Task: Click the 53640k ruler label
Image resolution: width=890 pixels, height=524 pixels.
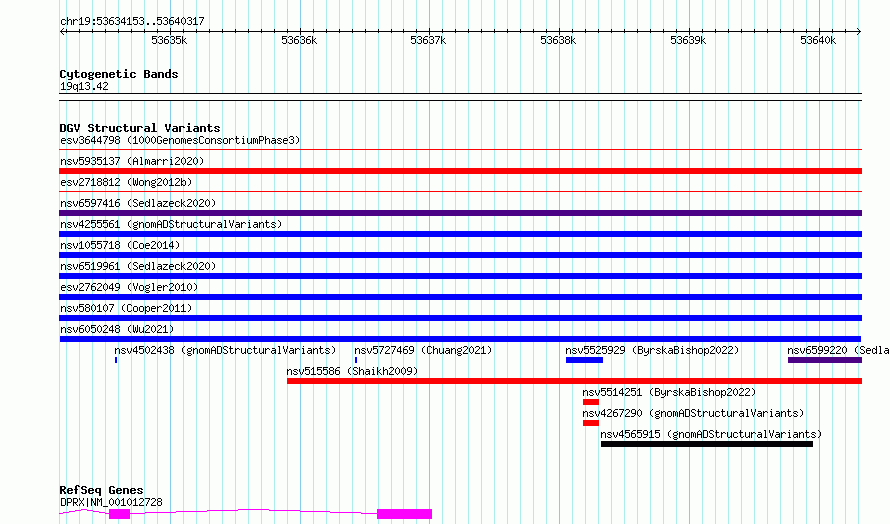Action: tap(818, 40)
